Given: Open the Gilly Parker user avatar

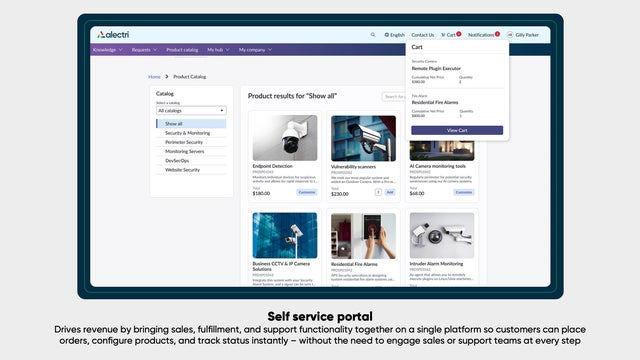Looking at the screenshot, I should [x=510, y=35].
